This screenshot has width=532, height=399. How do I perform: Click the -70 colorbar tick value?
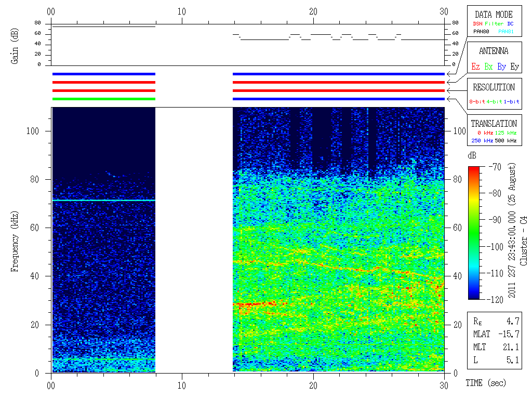coord(495,167)
